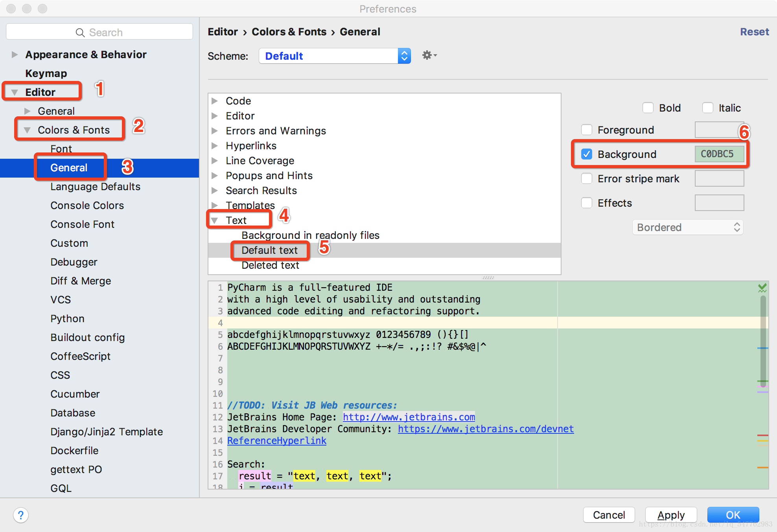Click the search magnifier icon
Viewport: 777px width, 532px height.
coord(80,33)
